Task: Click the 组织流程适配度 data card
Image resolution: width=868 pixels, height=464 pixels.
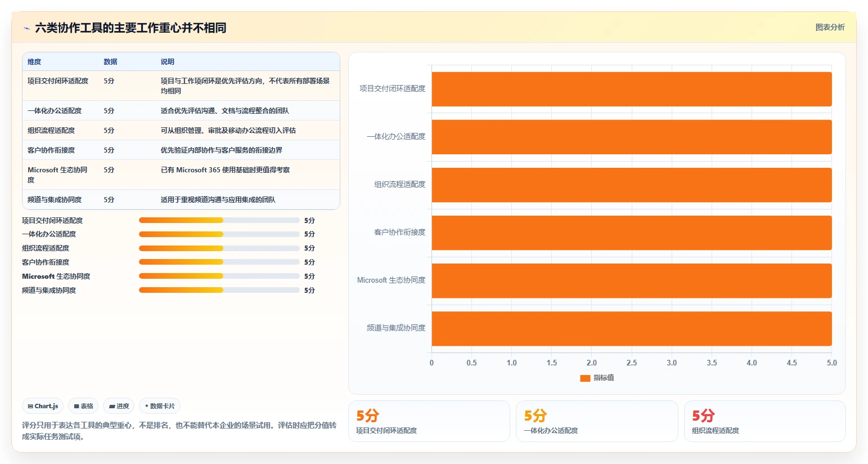Action: [765, 421]
